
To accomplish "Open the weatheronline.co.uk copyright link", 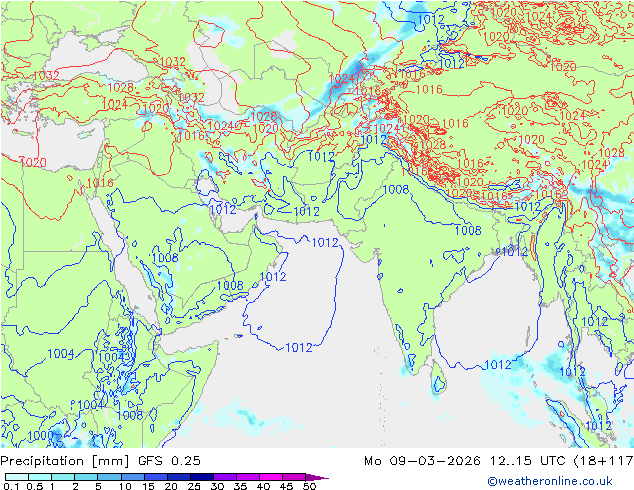I will coord(550,481).
